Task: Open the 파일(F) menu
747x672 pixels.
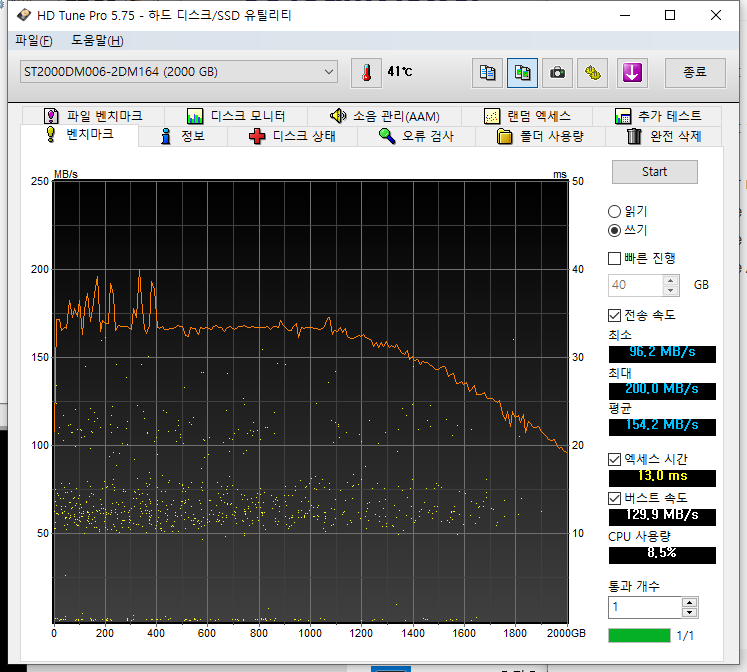Action: click(33, 40)
